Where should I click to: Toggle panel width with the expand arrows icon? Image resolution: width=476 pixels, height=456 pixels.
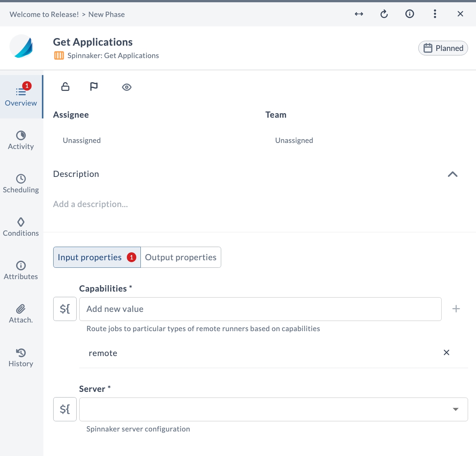point(359,14)
